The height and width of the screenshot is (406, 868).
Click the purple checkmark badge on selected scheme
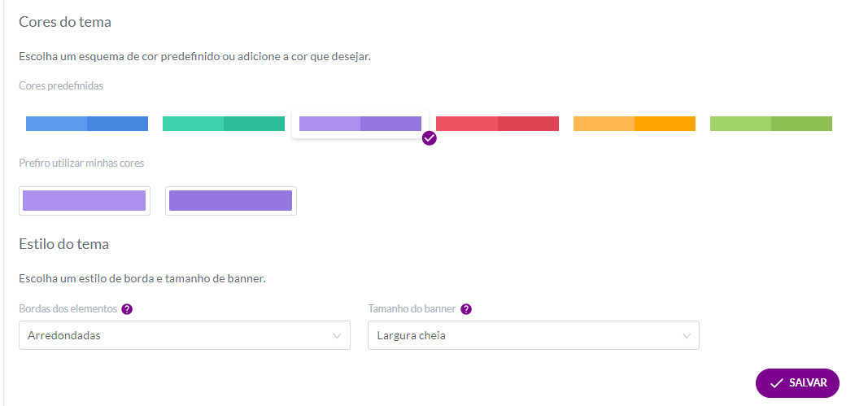pyautogui.click(x=429, y=138)
